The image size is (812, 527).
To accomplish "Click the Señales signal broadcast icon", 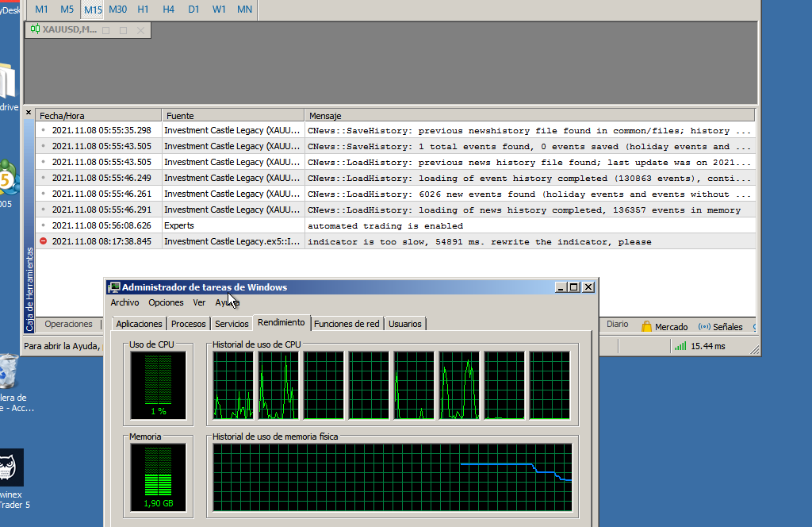I will [704, 327].
